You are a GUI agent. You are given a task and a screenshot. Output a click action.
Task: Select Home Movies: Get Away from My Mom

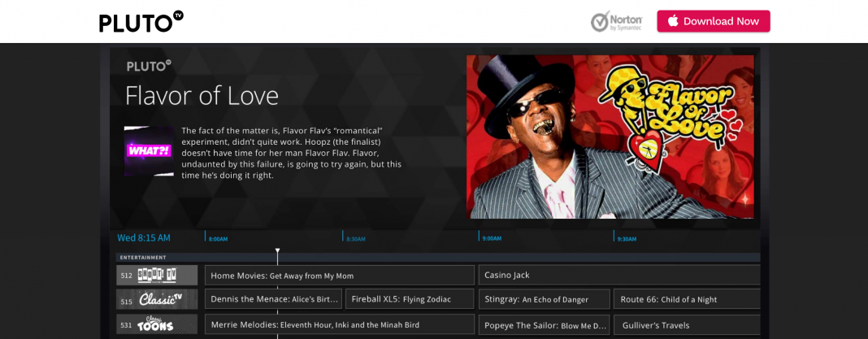click(x=340, y=276)
